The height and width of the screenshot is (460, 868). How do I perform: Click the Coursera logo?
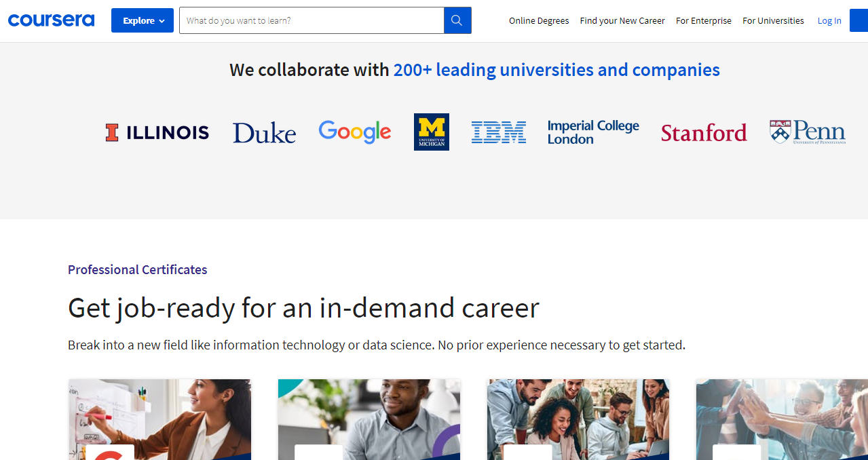click(51, 20)
